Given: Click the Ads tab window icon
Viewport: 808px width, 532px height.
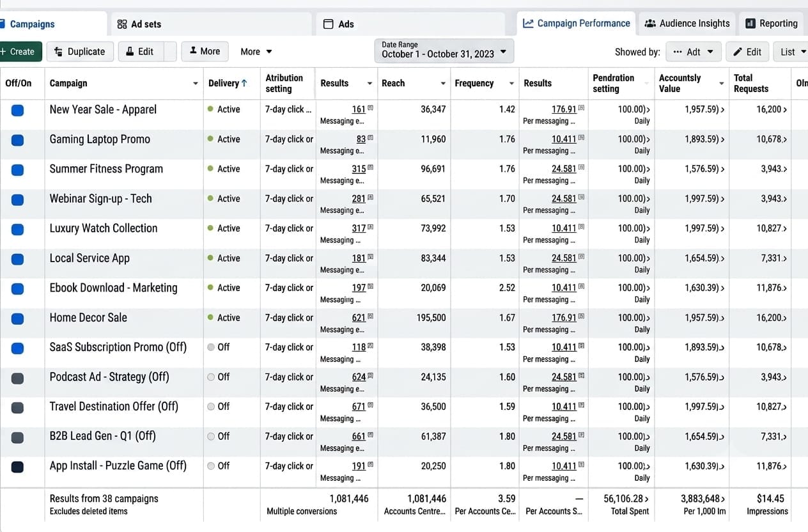Looking at the screenshot, I should point(329,24).
